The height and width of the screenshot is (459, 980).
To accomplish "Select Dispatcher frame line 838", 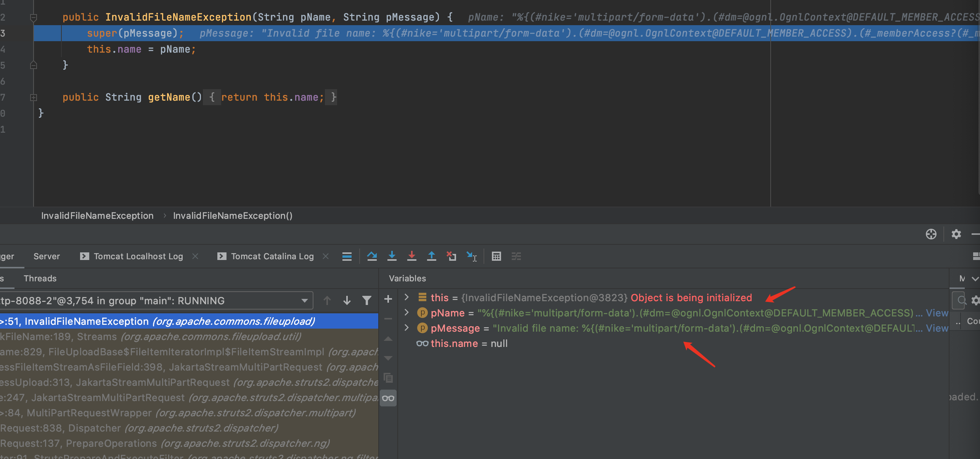I will pyautogui.click(x=189, y=428).
